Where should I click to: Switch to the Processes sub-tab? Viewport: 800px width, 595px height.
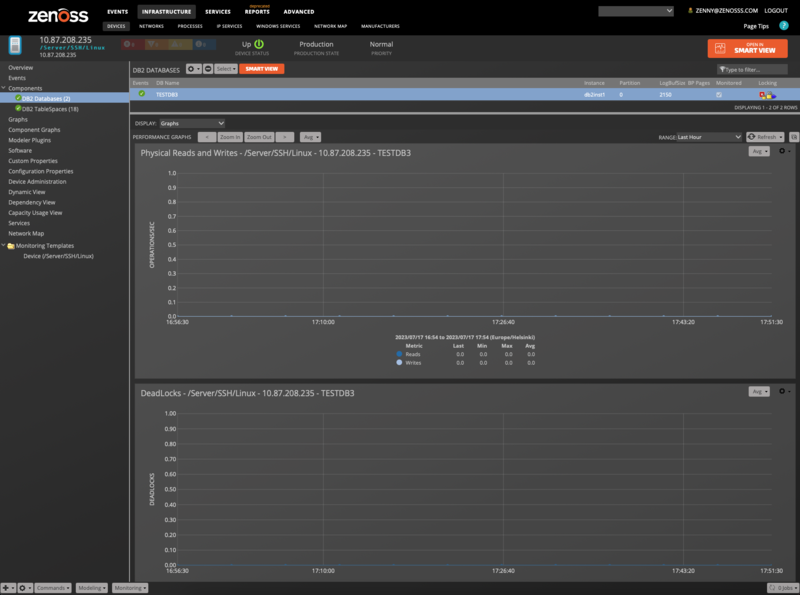coord(190,26)
